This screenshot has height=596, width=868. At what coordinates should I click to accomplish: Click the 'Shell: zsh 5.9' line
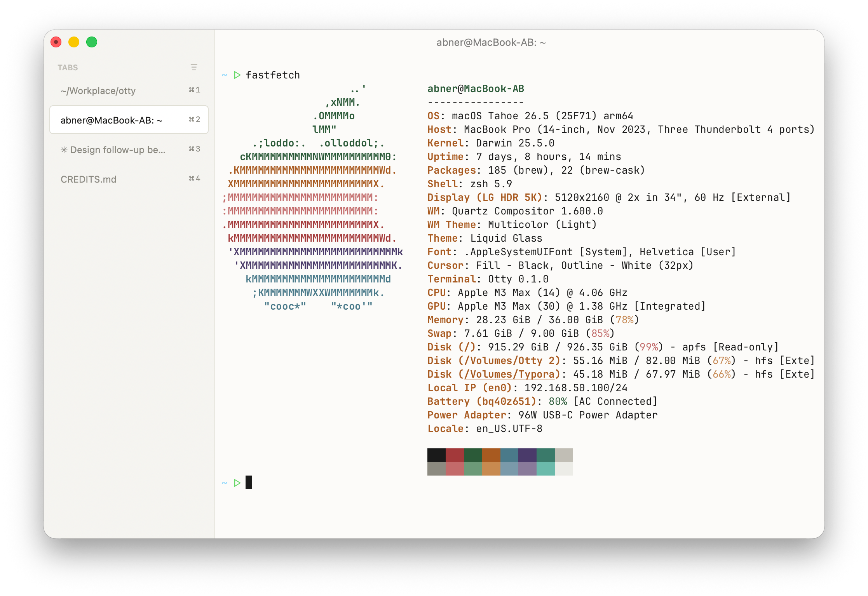pos(470,184)
